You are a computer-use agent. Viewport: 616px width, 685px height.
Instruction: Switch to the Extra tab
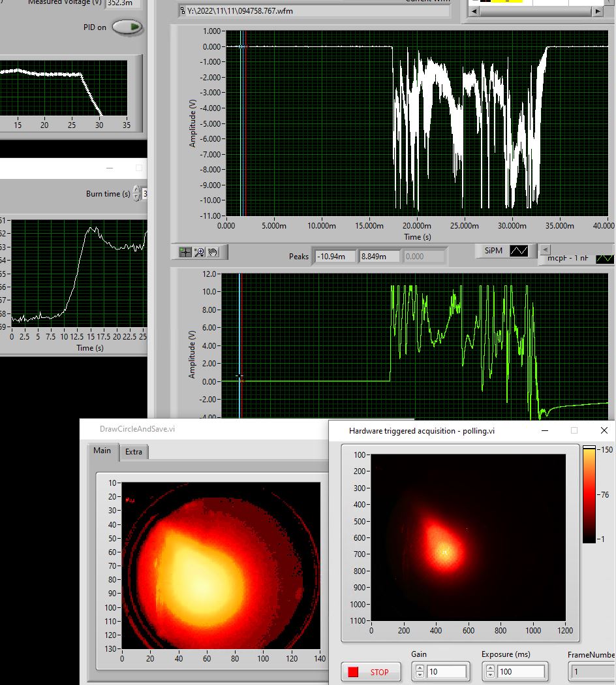[134, 452]
